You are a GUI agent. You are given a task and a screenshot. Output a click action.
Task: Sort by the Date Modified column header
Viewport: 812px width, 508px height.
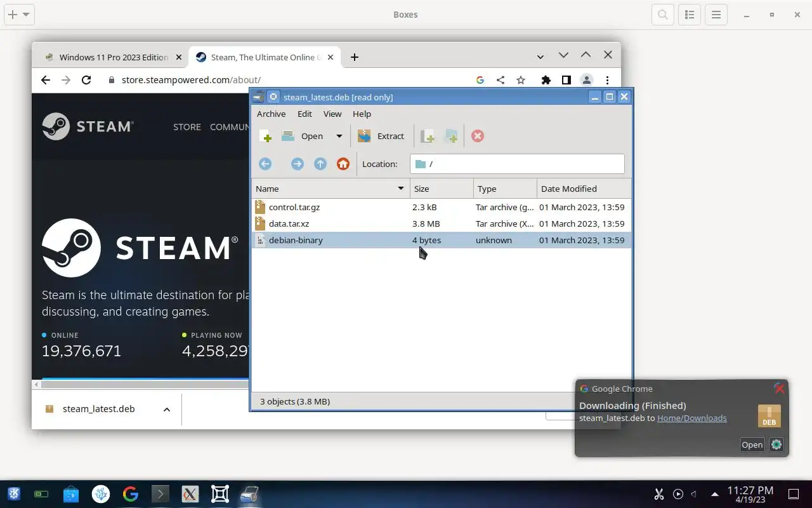pyautogui.click(x=584, y=189)
